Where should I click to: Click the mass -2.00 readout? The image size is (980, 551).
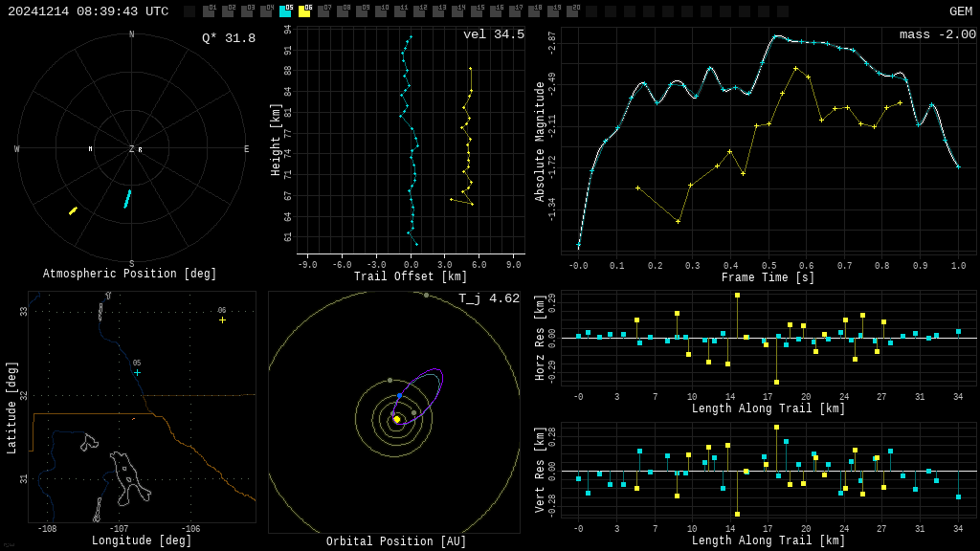point(937,34)
